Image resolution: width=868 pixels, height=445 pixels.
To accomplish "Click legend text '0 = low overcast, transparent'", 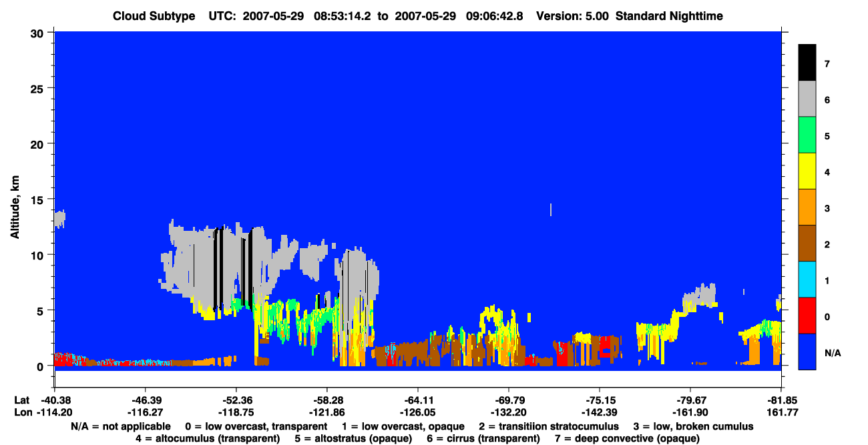I will tap(256, 426).
